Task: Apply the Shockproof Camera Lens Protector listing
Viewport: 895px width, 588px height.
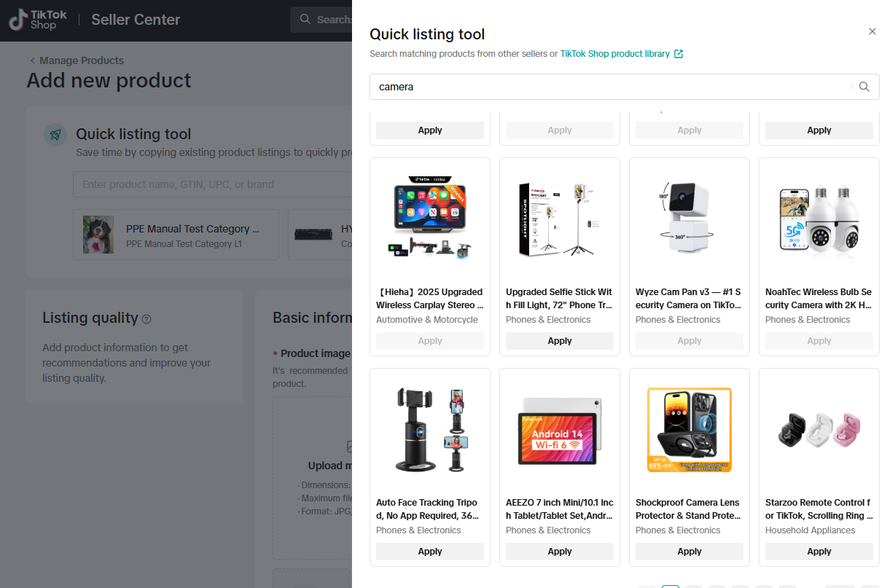Action: 689,552
